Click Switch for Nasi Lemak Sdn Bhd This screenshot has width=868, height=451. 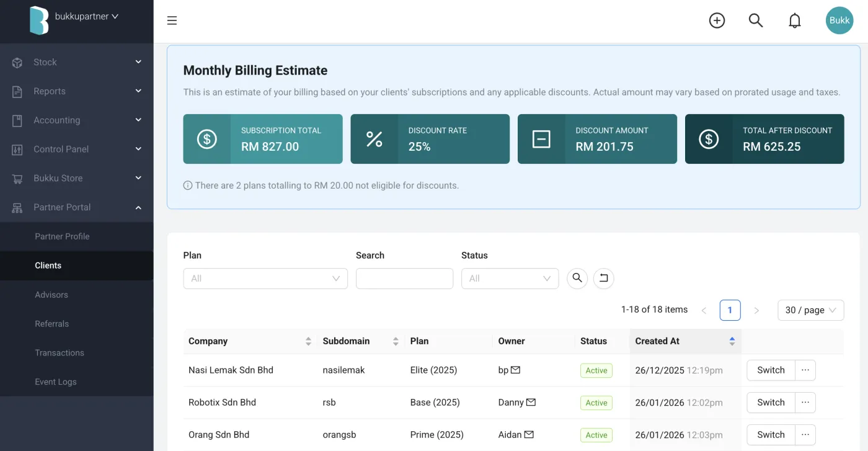coord(771,370)
